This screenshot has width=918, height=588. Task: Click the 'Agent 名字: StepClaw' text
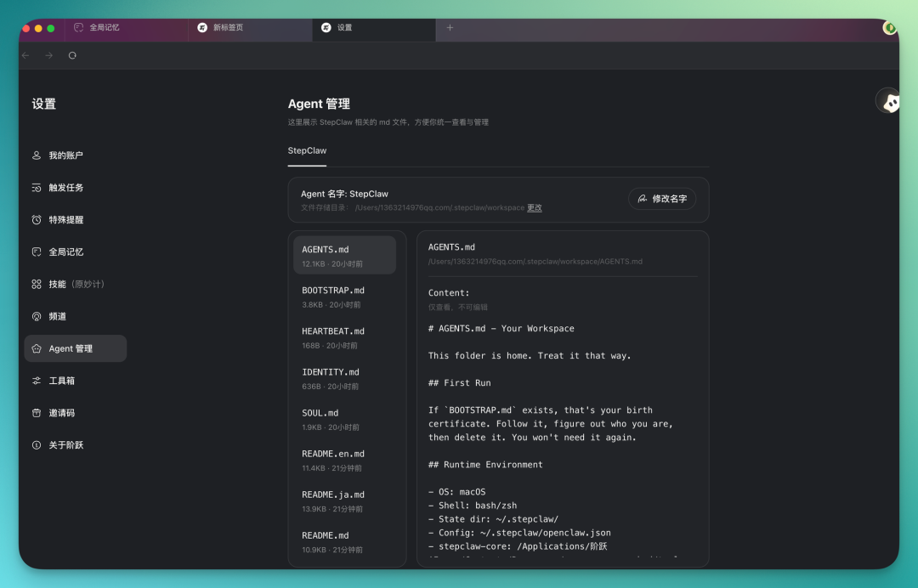pos(344,194)
